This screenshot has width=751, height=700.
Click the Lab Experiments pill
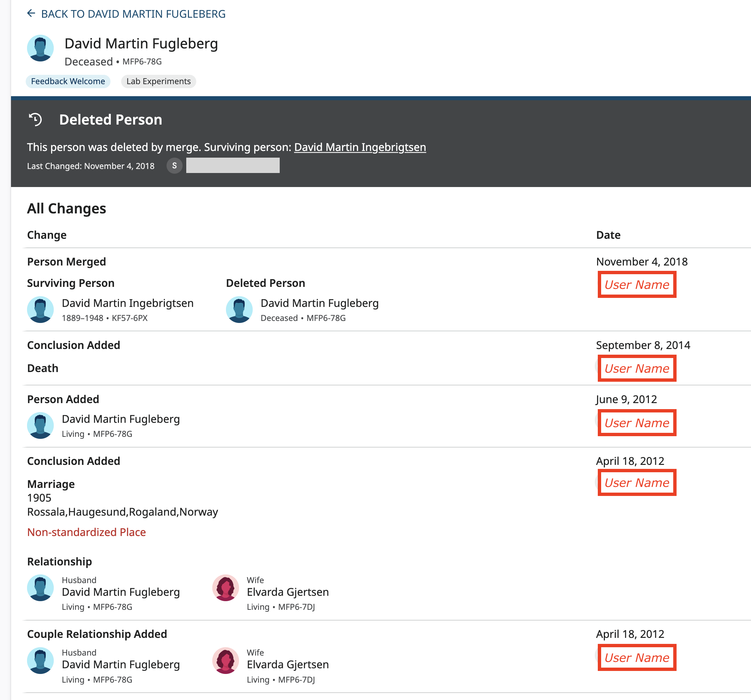tap(158, 81)
